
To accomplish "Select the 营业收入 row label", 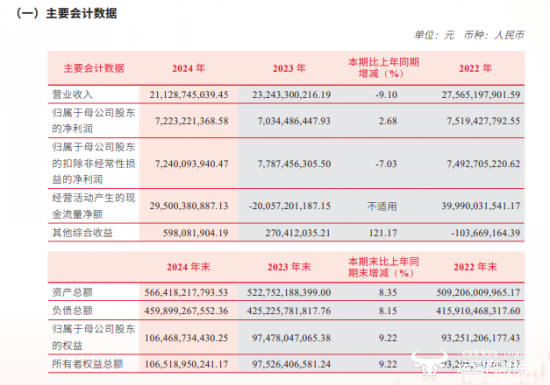I will [72, 94].
